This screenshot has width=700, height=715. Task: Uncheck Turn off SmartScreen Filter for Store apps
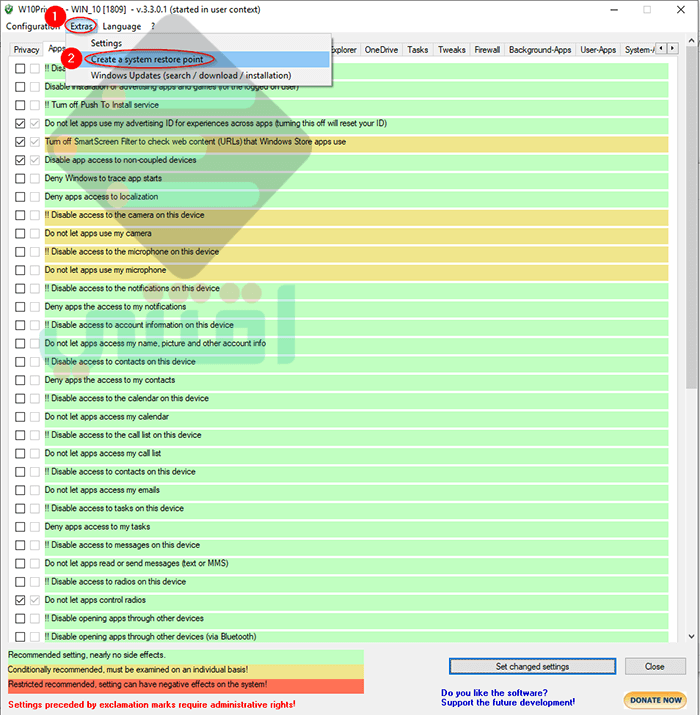click(20, 142)
